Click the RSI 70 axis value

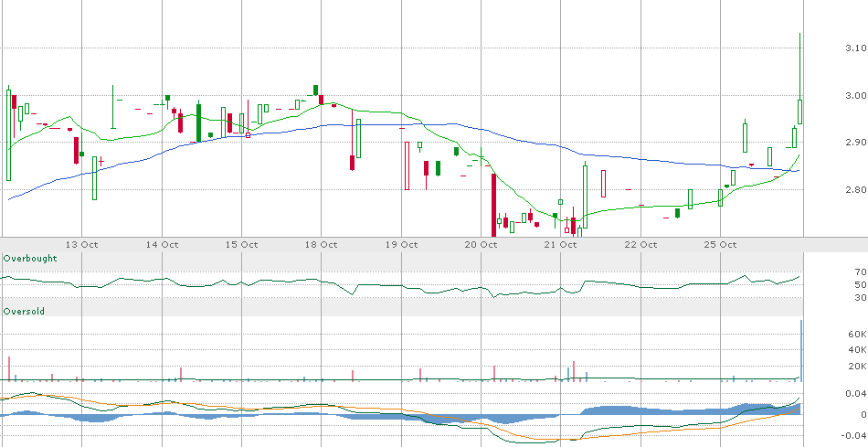tap(861, 272)
